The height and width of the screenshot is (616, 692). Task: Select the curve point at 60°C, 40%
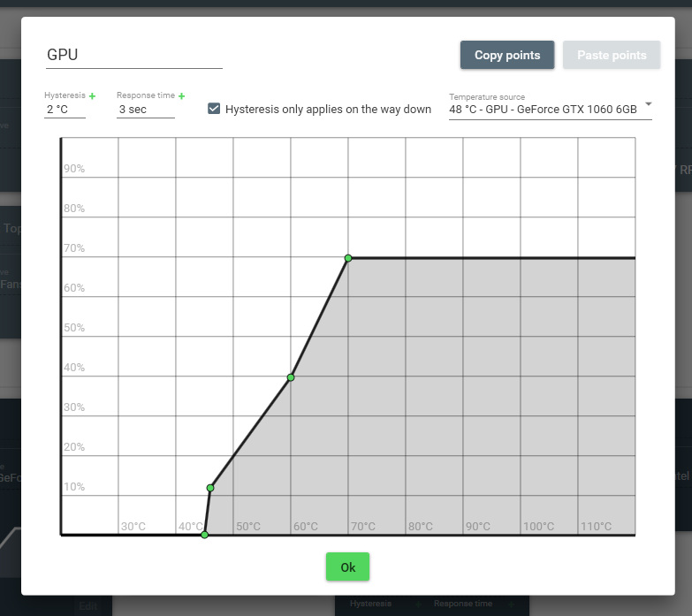pos(291,377)
